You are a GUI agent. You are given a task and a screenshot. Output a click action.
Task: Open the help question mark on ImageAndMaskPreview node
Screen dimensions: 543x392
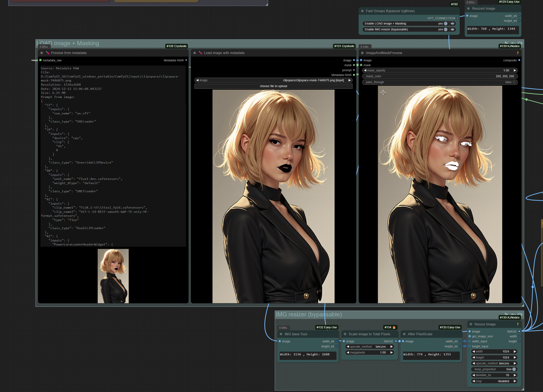[518, 53]
